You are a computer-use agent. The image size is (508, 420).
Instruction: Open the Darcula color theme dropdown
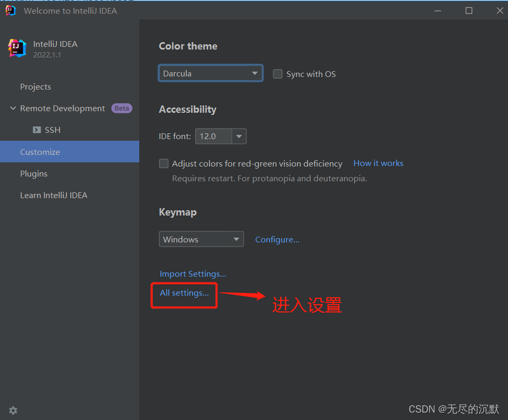point(210,73)
